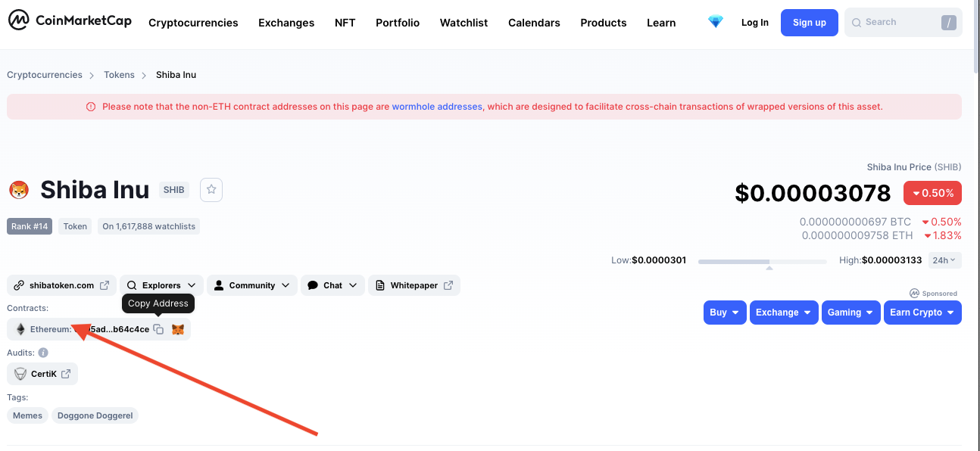Open the Whitepaper link
The width and height of the screenshot is (980, 451).
point(414,285)
